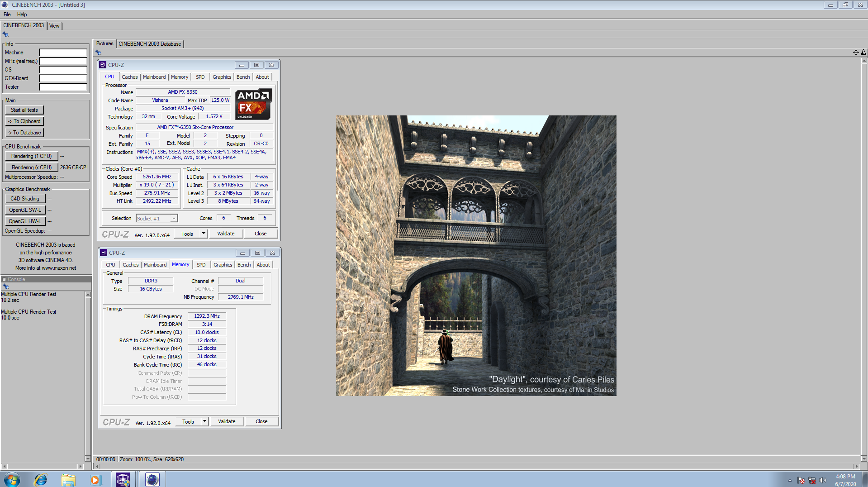Open Graphics tab in top CPU-Z window

[222, 77]
